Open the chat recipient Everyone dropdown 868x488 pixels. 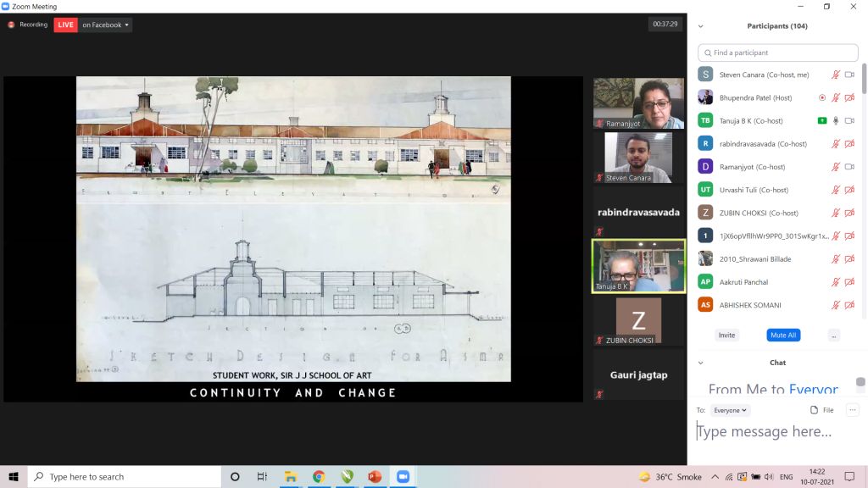click(x=730, y=410)
